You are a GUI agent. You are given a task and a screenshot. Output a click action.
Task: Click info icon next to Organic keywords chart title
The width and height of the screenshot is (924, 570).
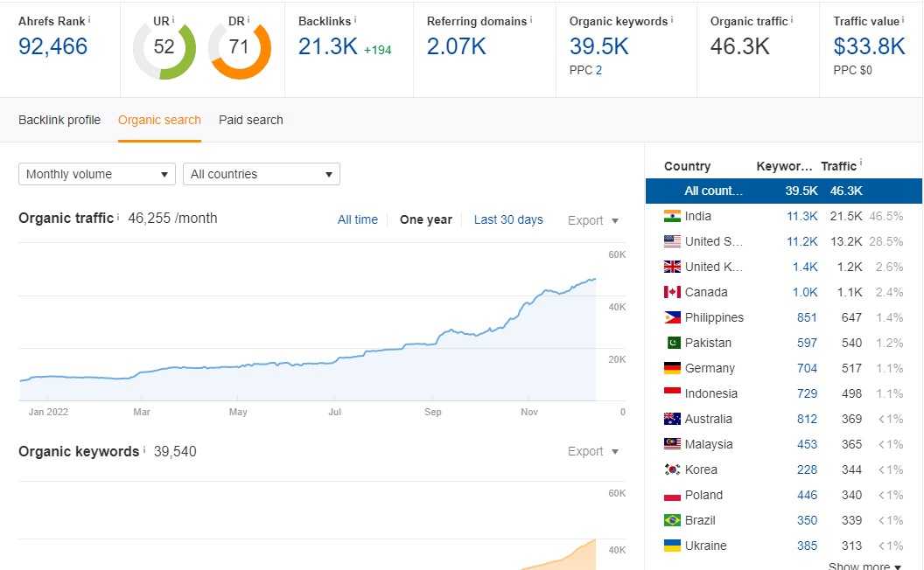[144, 450]
